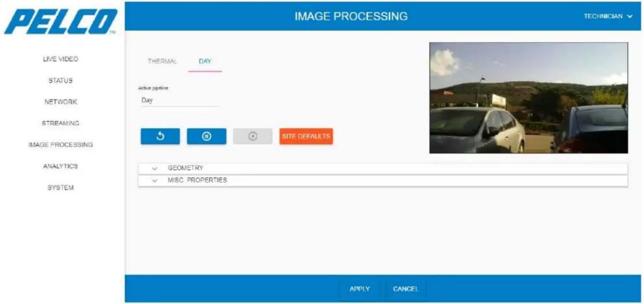644x304 pixels.
Task: Click the CANCEL button
Action: coord(406,289)
